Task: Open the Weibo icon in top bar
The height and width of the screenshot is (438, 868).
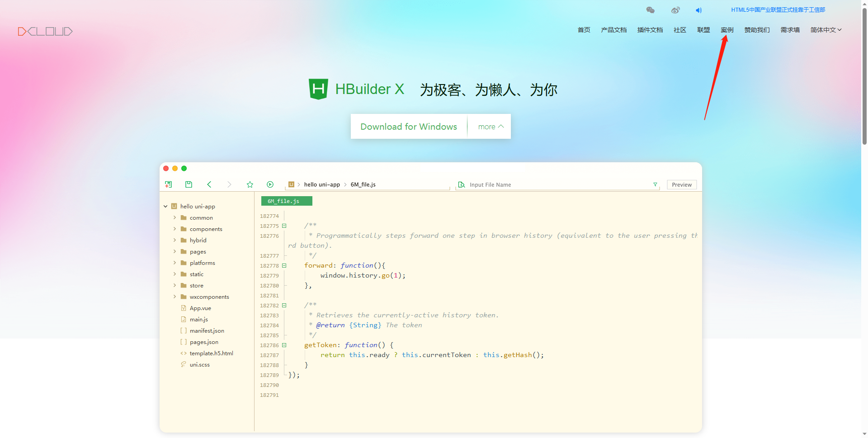Action: (x=675, y=10)
